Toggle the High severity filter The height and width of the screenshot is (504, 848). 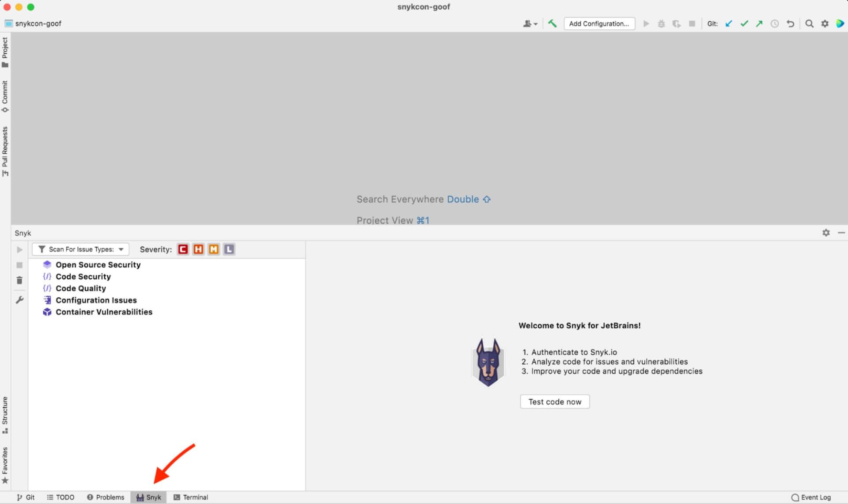tap(199, 249)
